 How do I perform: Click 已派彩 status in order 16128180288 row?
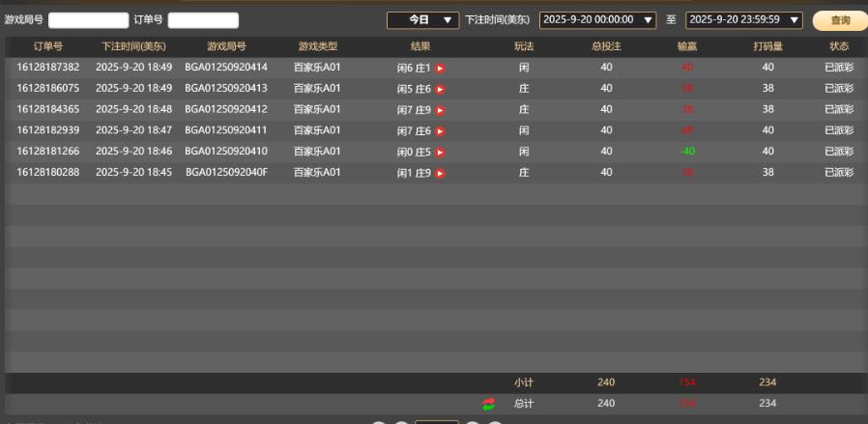click(839, 173)
